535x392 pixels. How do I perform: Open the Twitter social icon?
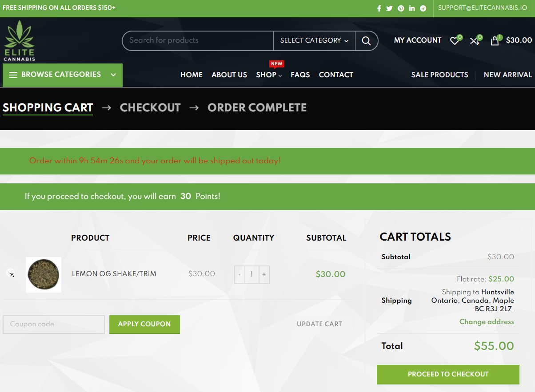(390, 8)
